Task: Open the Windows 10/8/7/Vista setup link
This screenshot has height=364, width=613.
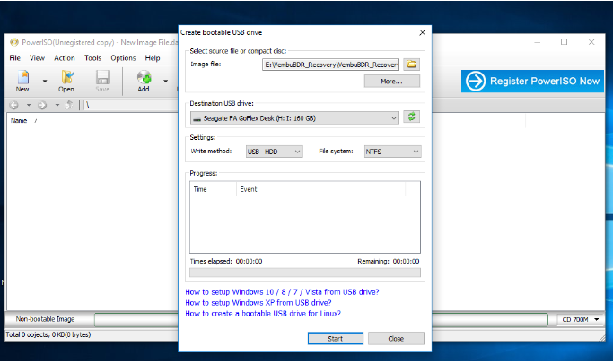Action: pyautogui.click(x=282, y=292)
